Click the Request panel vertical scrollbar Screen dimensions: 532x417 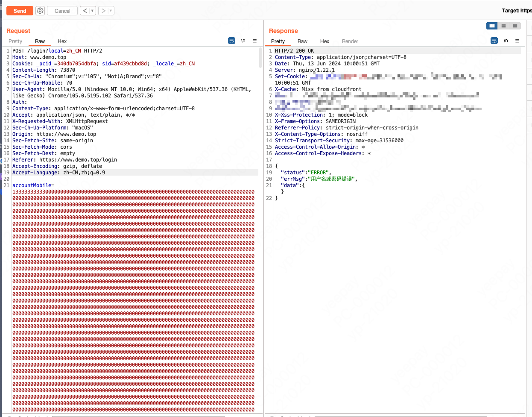[x=260, y=58]
